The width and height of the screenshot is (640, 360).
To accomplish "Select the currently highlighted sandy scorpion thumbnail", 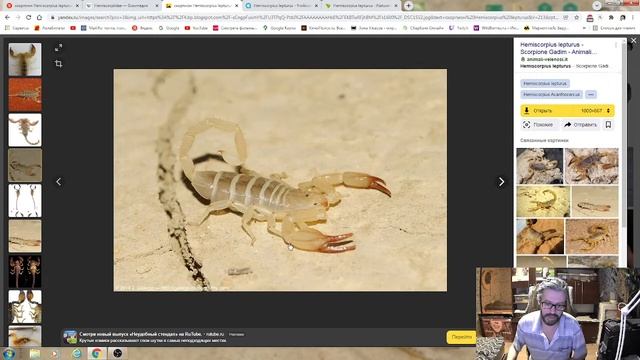I will coord(25,165).
